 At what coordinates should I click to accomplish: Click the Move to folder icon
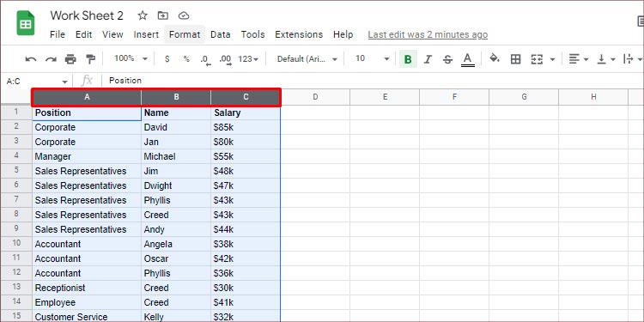point(163,15)
